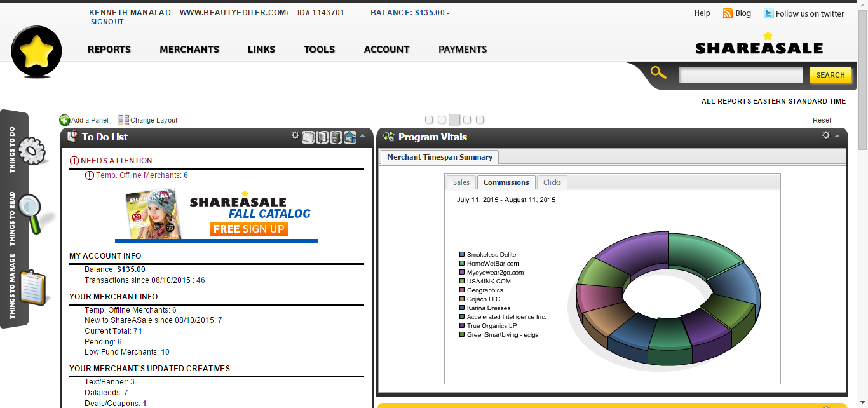The height and width of the screenshot is (408, 868).
Task: Open the Follow us on twitter link
Action: [x=810, y=13]
